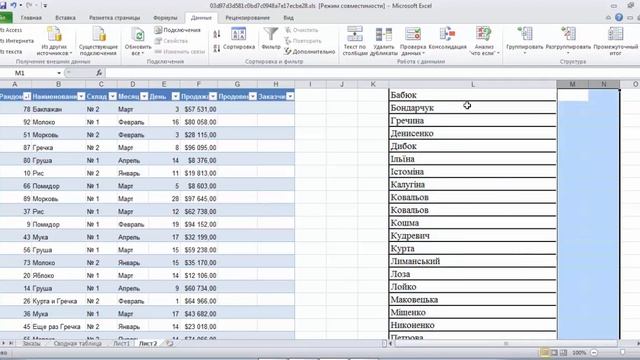Select cell with Бондарчук
This screenshot has height=360, width=640.
[x=473, y=108]
